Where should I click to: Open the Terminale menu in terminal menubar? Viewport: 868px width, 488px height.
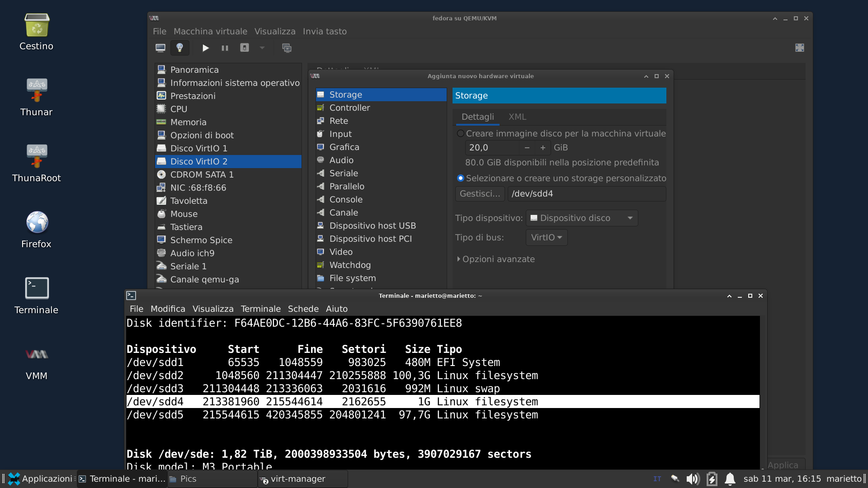(260, 309)
